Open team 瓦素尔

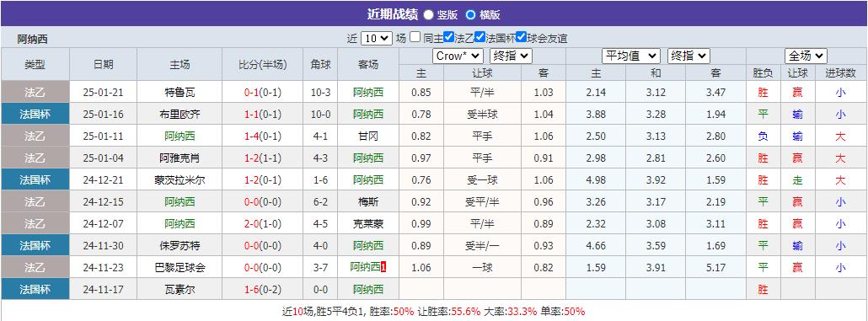[179, 289]
